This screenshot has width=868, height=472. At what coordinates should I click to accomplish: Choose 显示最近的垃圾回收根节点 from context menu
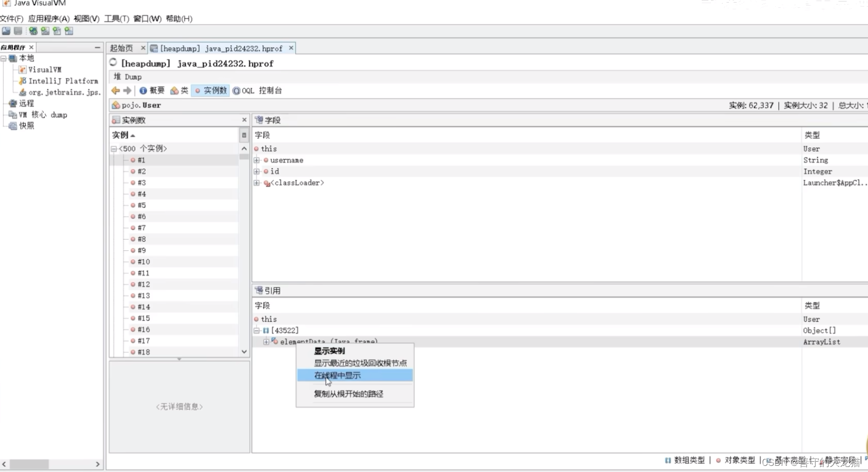coord(355,363)
